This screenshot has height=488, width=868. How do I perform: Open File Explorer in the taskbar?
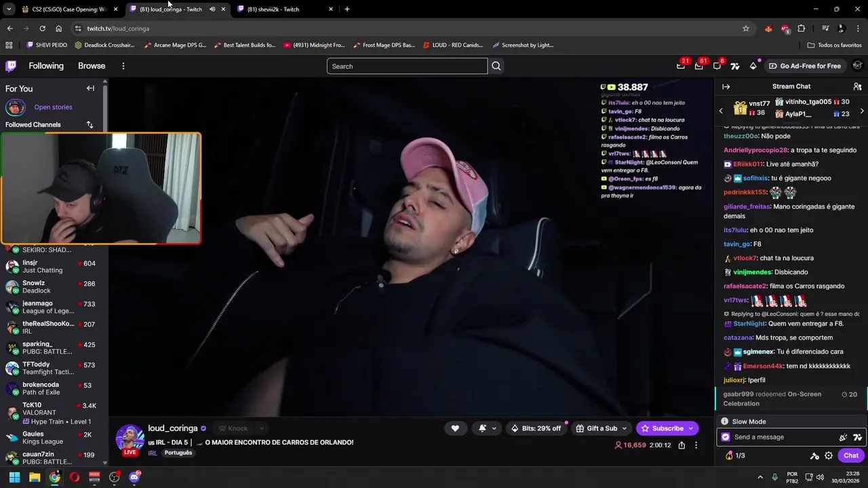tap(35, 477)
